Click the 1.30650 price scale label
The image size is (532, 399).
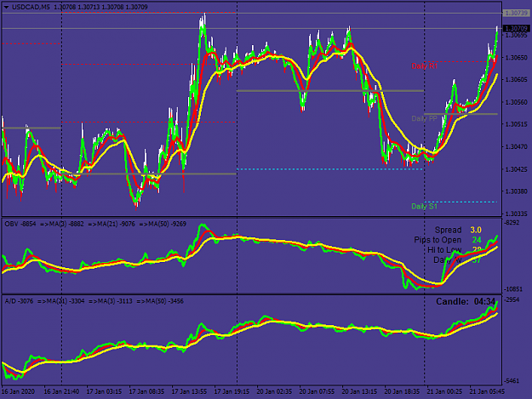[x=517, y=58]
